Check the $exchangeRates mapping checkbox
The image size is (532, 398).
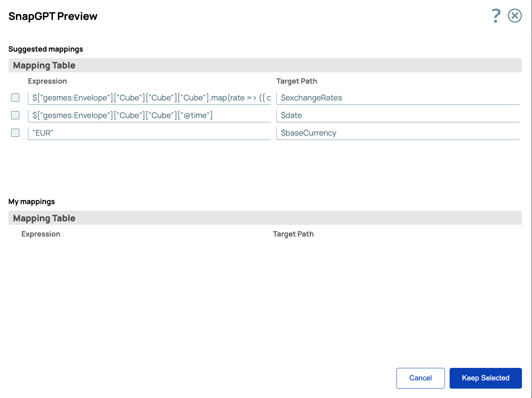point(15,97)
